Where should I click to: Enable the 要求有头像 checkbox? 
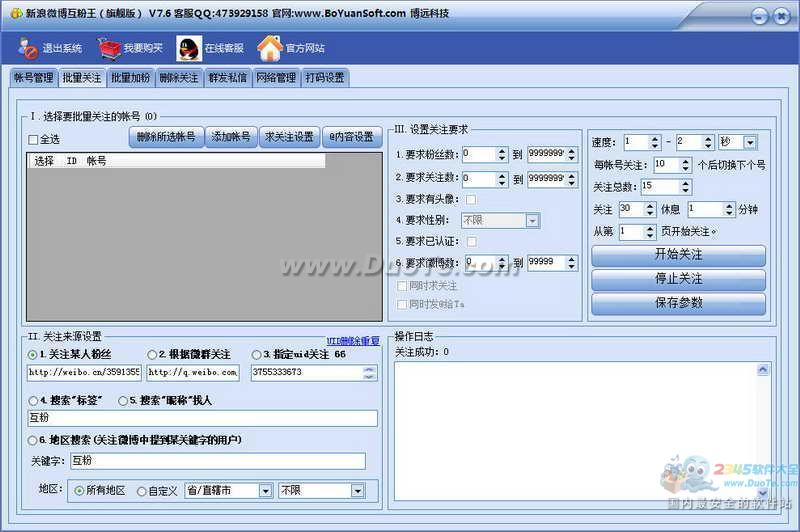pyautogui.click(x=471, y=199)
